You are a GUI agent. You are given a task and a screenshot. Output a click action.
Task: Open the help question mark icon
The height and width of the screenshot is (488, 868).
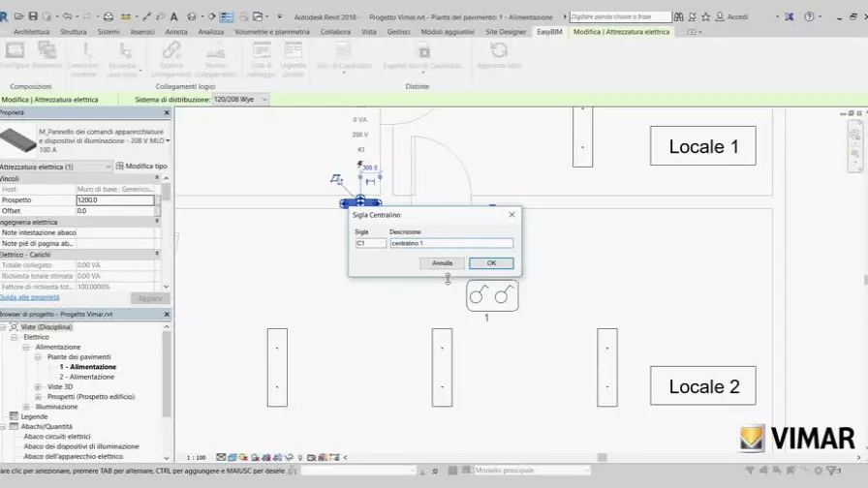pyautogui.click(x=809, y=16)
